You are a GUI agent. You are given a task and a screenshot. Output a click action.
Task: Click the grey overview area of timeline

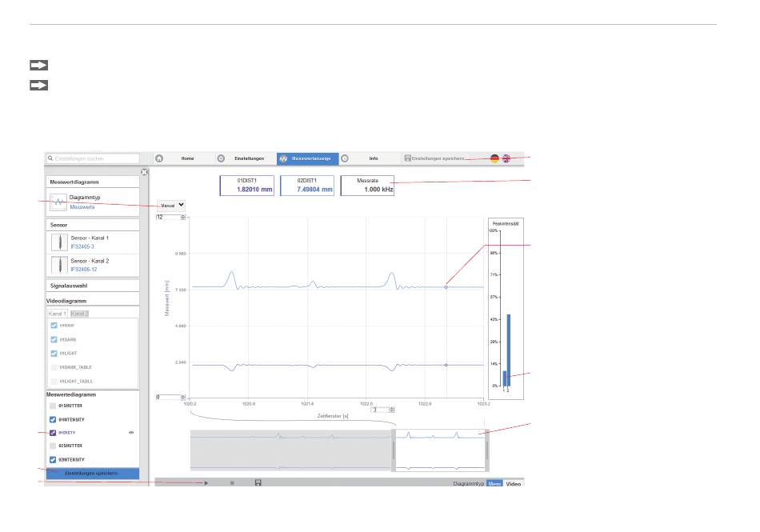pos(291,450)
